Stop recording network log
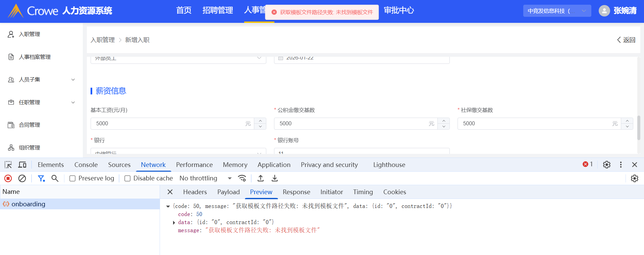 (x=8, y=178)
